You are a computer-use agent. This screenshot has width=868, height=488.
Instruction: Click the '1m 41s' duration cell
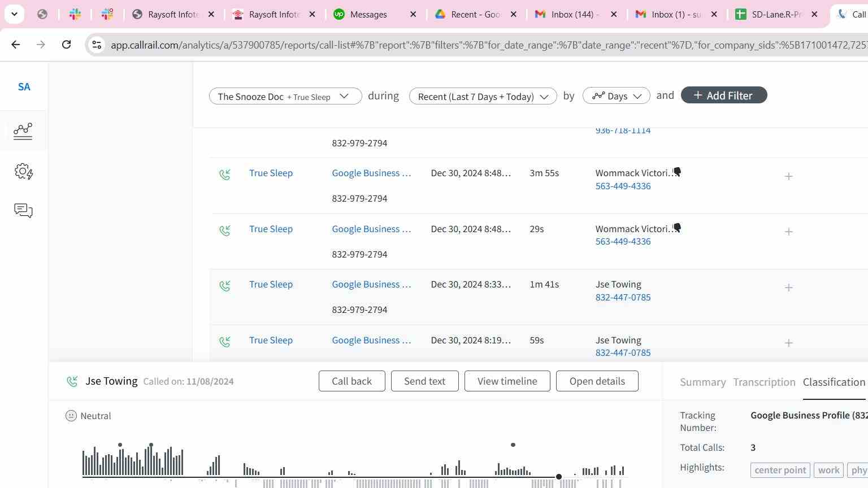tap(544, 284)
